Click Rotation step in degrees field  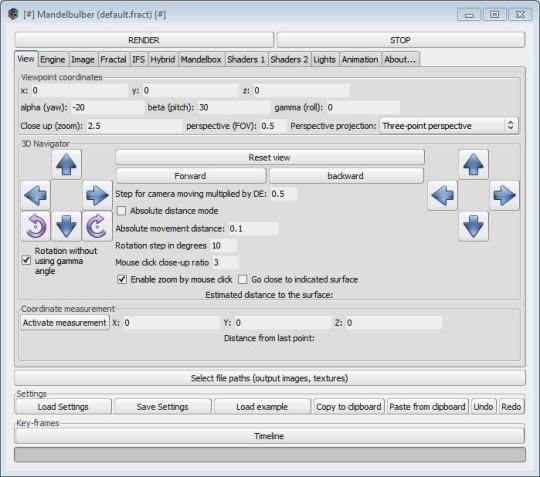pyautogui.click(x=224, y=246)
